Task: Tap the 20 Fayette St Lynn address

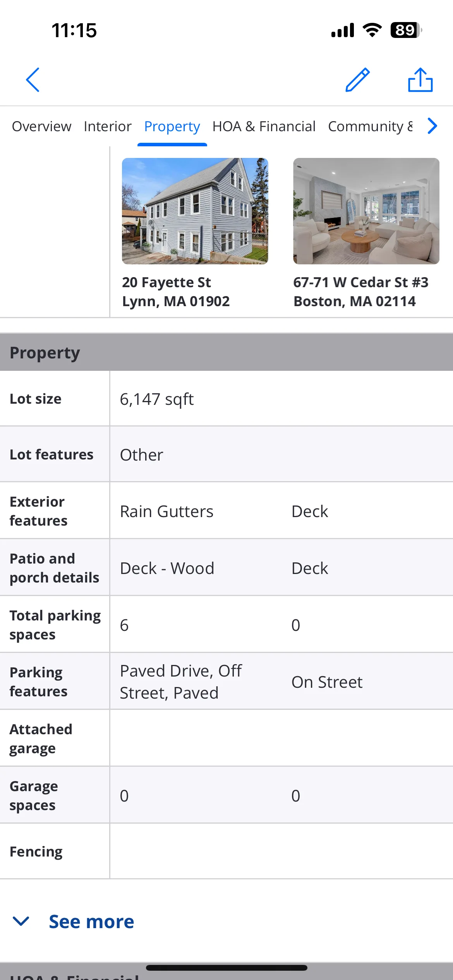Action: click(x=176, y=292)
